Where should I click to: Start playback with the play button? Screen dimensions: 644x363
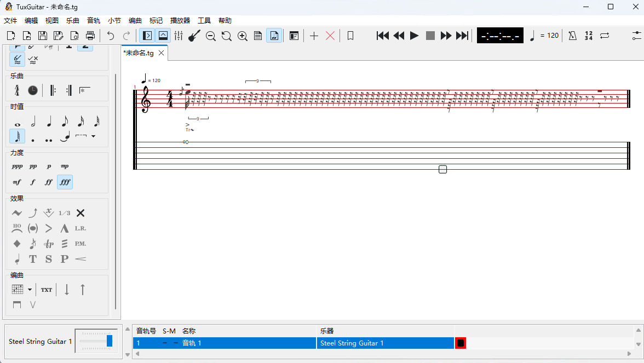pyautogui.click(x=415, y=36)
